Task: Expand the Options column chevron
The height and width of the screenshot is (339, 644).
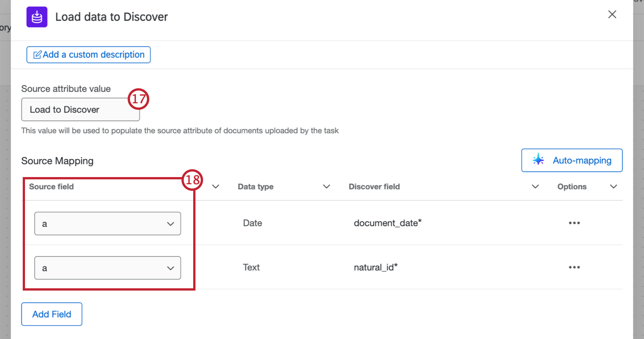Action: coord(614,187)
